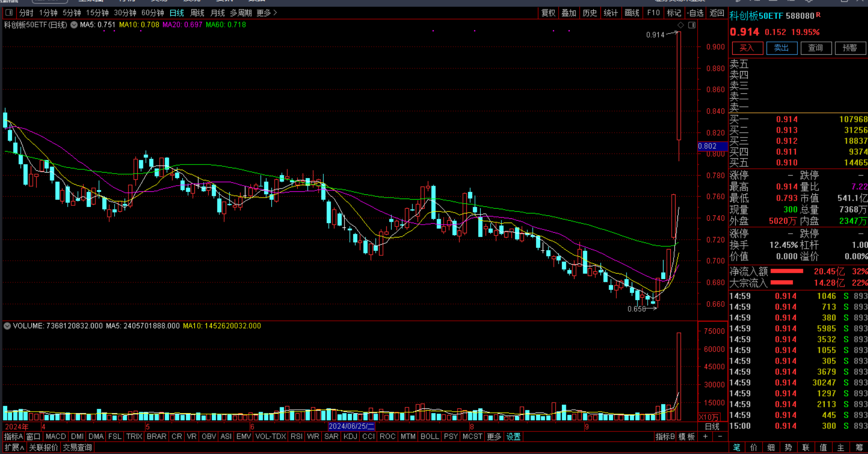Click 返回 to go back
The image size is (868, 454).
[717, 13]
